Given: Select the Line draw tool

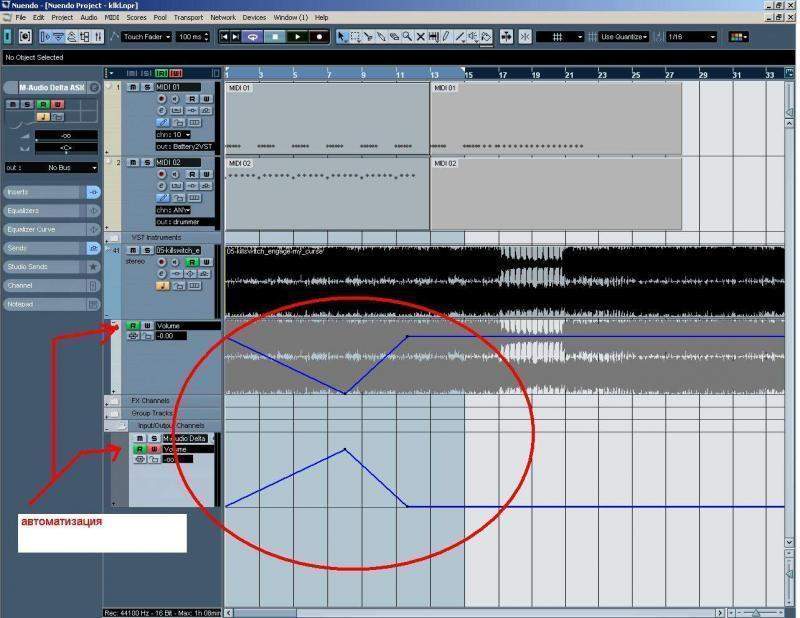Looking at the screenshot, I should click(460, 37).
